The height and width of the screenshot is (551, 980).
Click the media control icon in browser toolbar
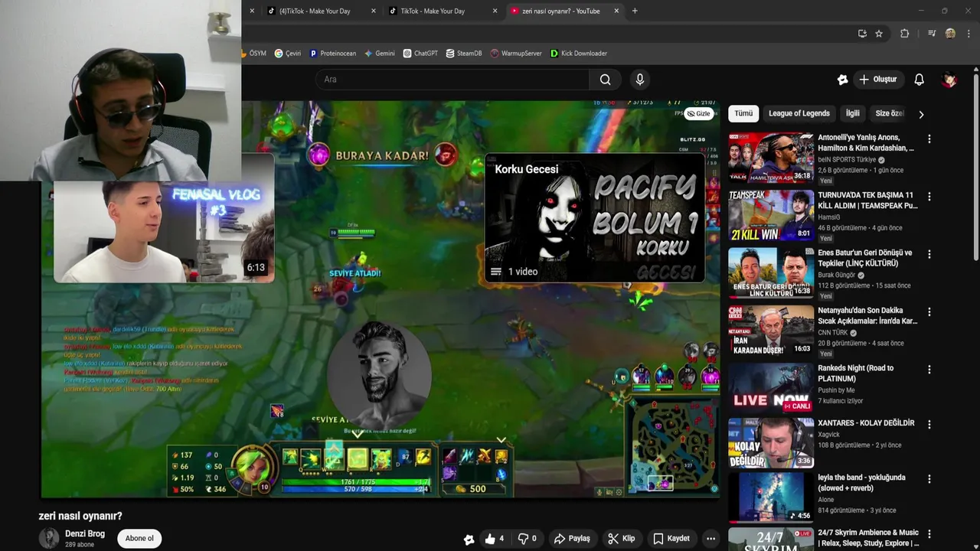pyautogui.click(x=932, y=34)
